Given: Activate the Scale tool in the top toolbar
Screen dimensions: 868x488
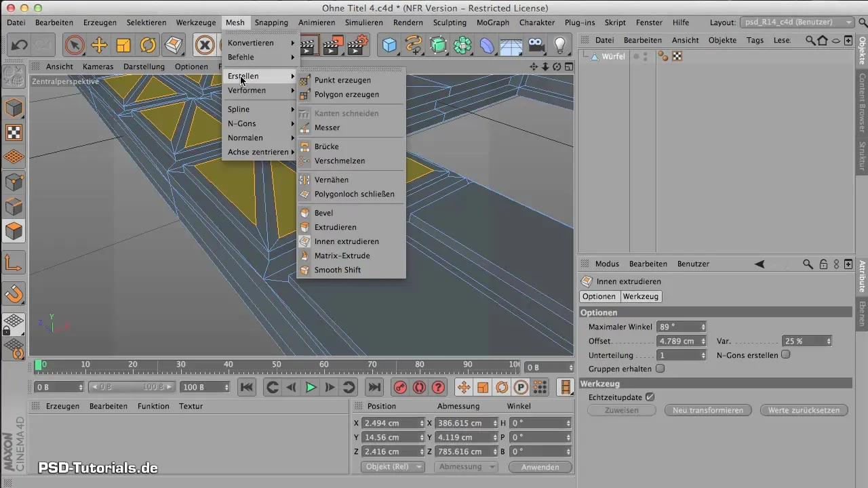Looking at the screenshot, I should (123, 45).
